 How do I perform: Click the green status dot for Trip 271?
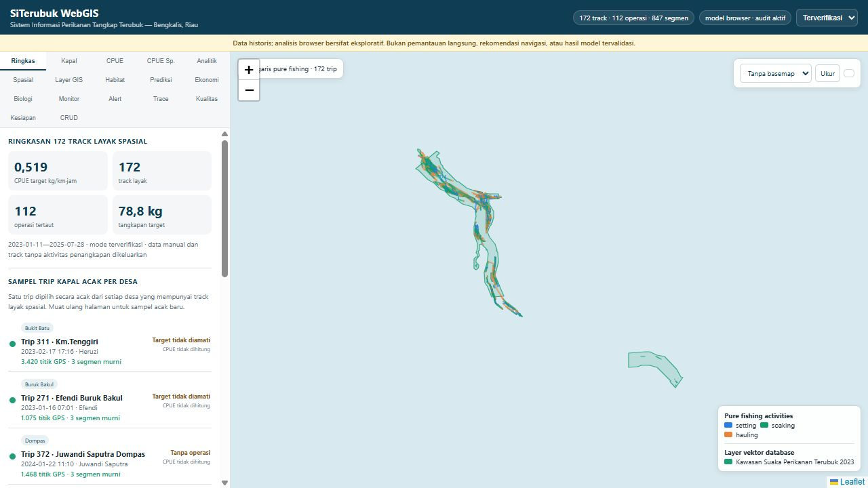coord(12,400)
